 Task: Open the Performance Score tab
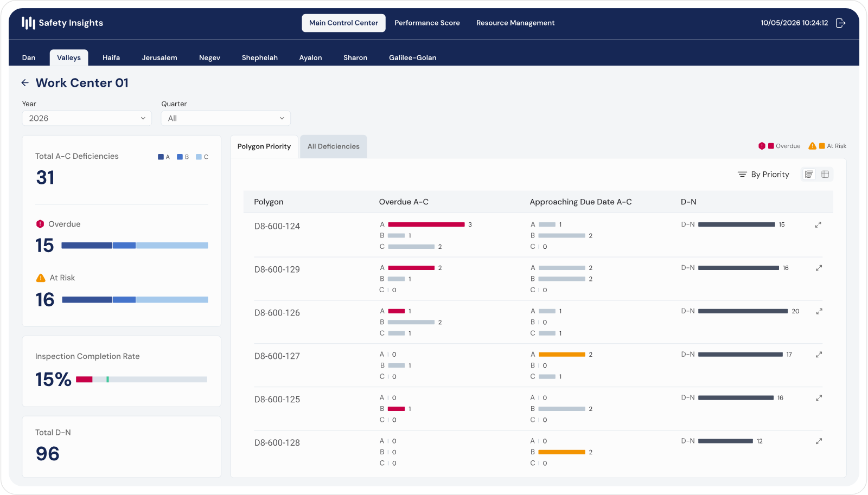(x=427, y=23)
